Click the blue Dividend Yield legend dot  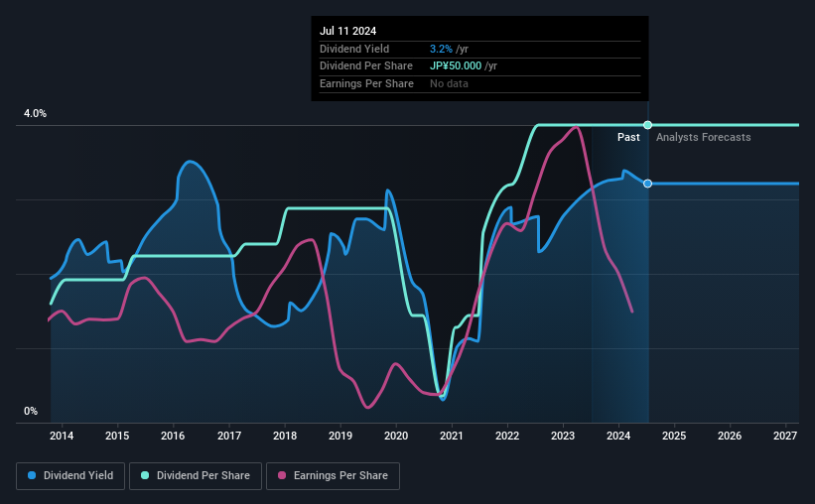[x=32, y=475]
